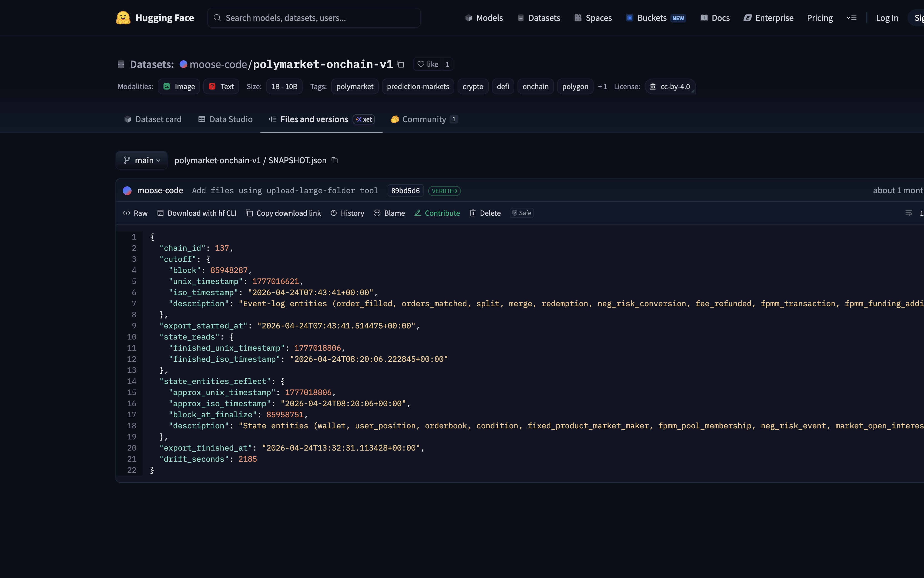Switch to the Dataset card tab
Screen dimensions: 924x578
(152, 119)
